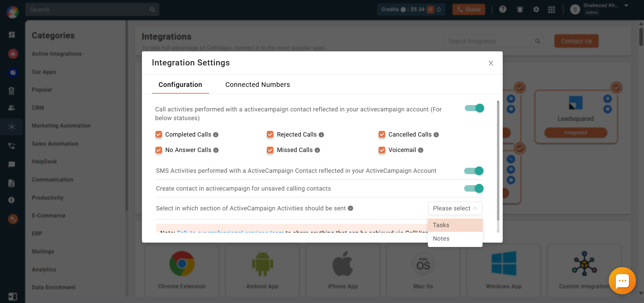Open the dashboard icon in sidebar
Image resolution: width=644 pixels, height=303 pixels.
point(12,35)
